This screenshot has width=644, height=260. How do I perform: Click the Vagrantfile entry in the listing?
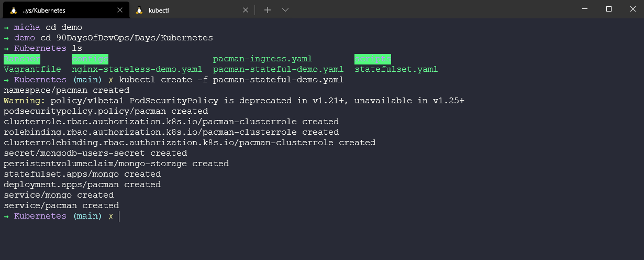[32, 69]
